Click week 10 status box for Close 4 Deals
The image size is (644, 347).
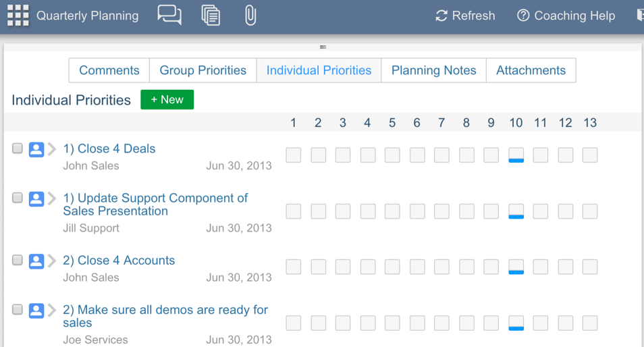point(516,155)
